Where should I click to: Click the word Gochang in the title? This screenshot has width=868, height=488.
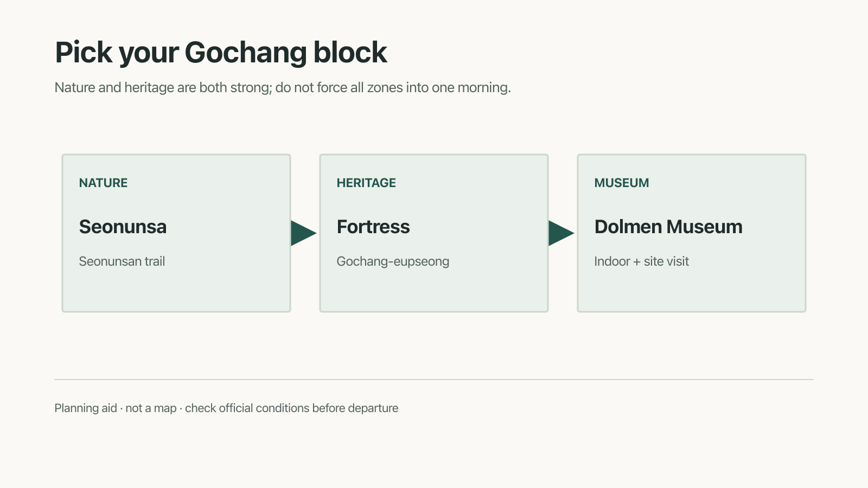[246, 53]
